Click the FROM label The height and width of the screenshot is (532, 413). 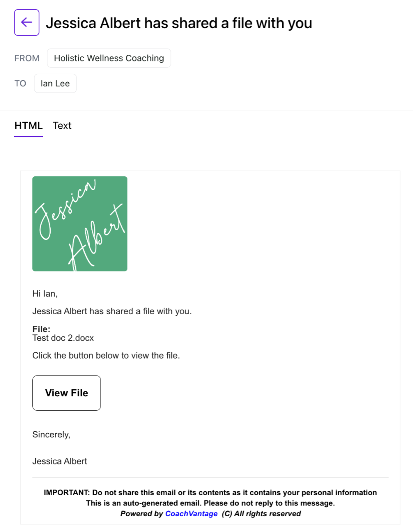pos(27,58)
